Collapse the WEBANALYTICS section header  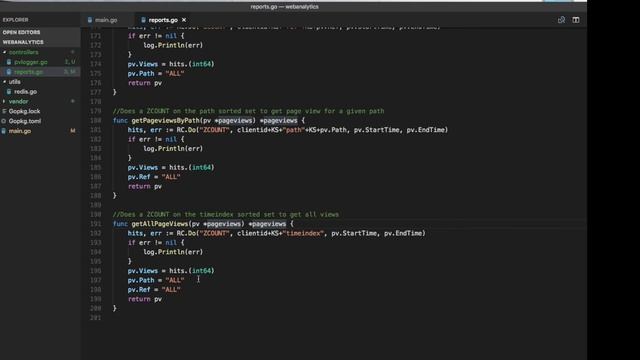40,42
